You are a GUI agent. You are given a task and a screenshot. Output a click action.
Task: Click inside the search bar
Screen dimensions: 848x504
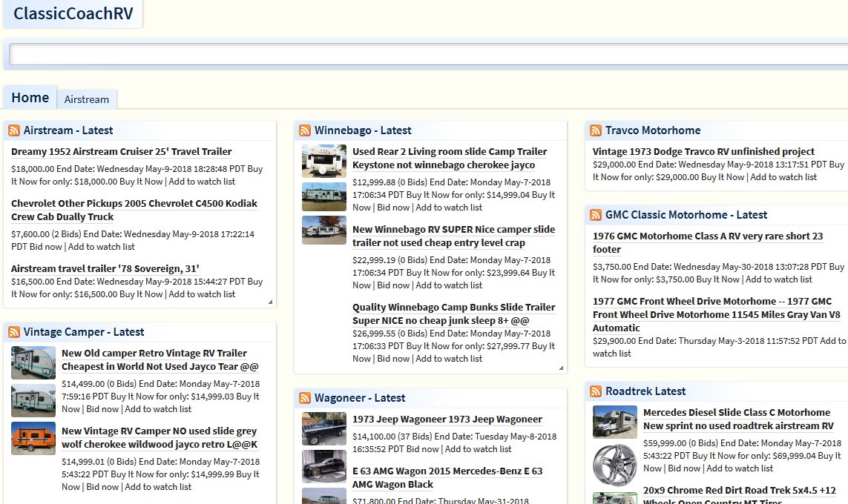click(x=424, y=54)
